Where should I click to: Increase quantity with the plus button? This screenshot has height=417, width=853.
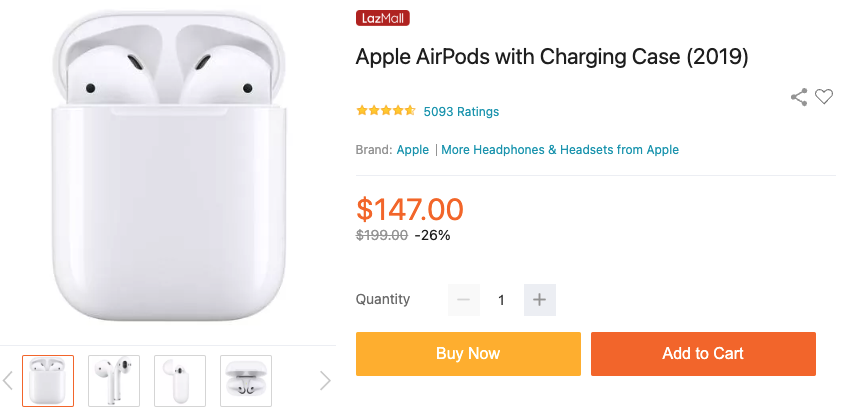coord(540,300)
